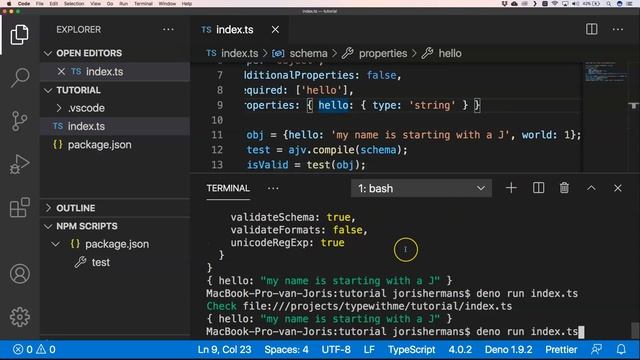Open the Search view in activity bar
640x360 pixels.
click(19, 77)
